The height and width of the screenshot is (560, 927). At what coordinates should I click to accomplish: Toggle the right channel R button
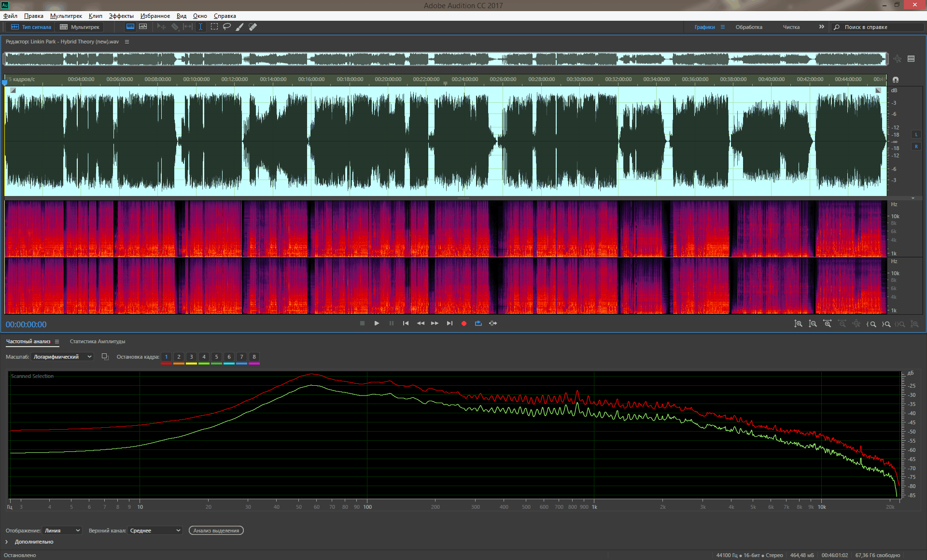point(916,146)
